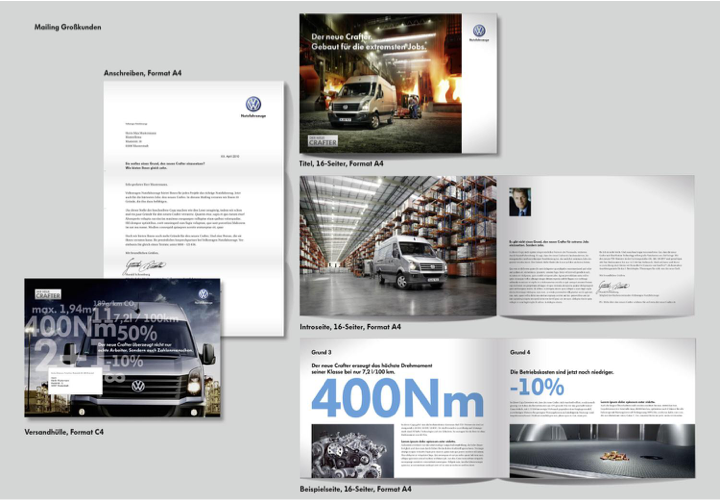Screen dimensions: 720x500
Task: Click the VW logo on brochure cover
Action: pyautogui.click(x=479, y=31)
